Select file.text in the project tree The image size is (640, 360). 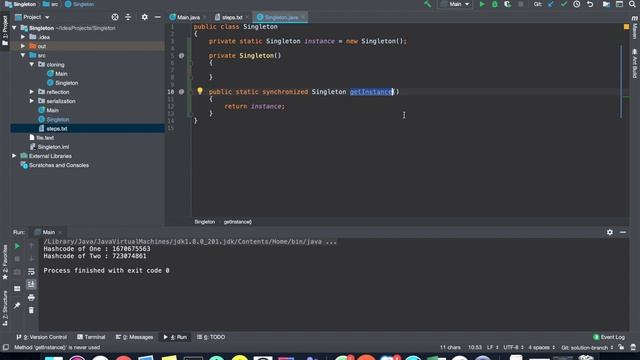click(41, 138)
